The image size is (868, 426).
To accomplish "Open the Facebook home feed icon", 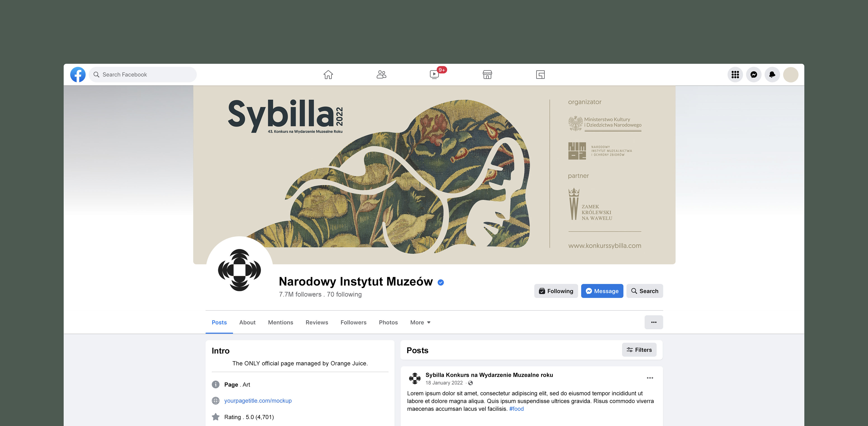I will click(328, 74).
